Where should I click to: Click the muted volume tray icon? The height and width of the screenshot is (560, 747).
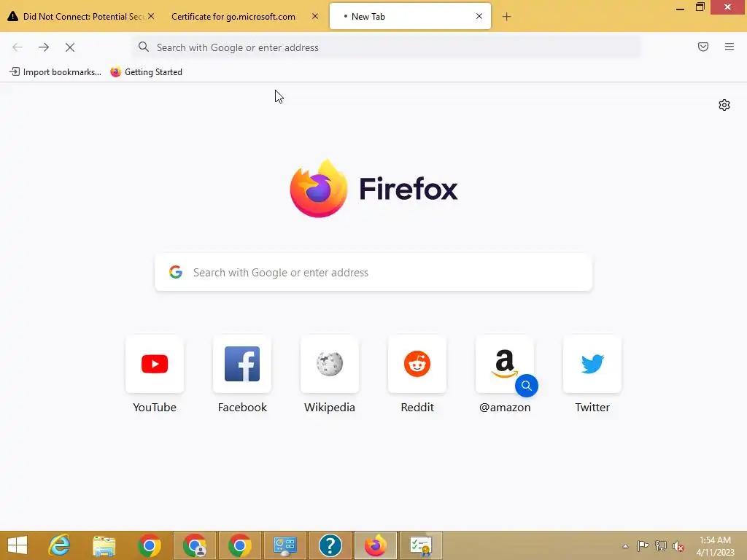pos(678,546)
